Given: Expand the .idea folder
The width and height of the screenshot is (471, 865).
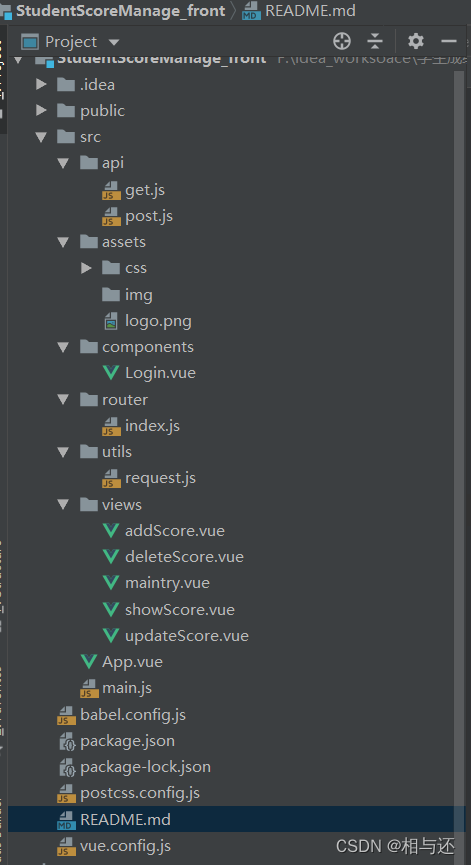Looking at the screenshot, I should click(x=41, y=84).
